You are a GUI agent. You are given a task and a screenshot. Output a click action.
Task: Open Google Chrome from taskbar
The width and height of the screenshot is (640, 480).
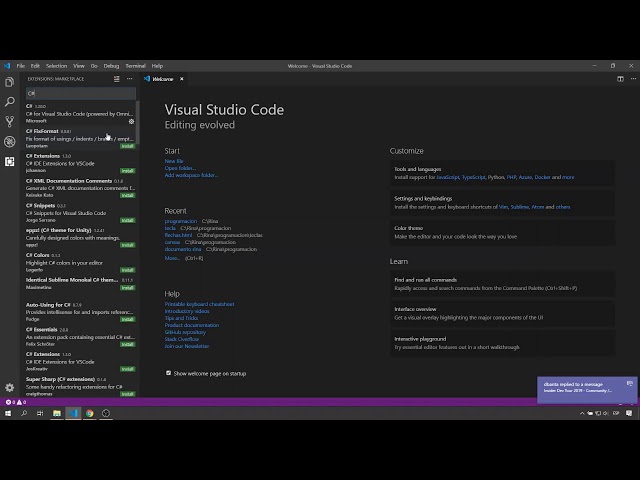(89, 413)
